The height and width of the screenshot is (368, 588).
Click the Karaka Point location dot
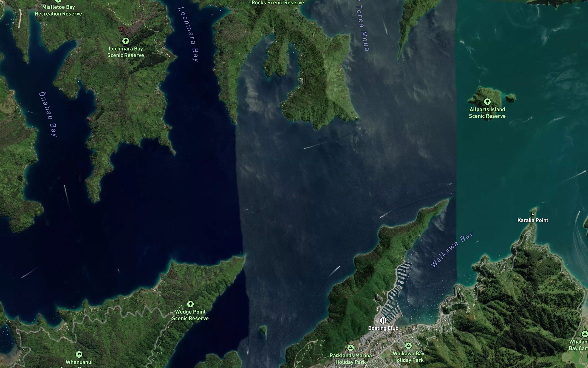coord(533,214)
